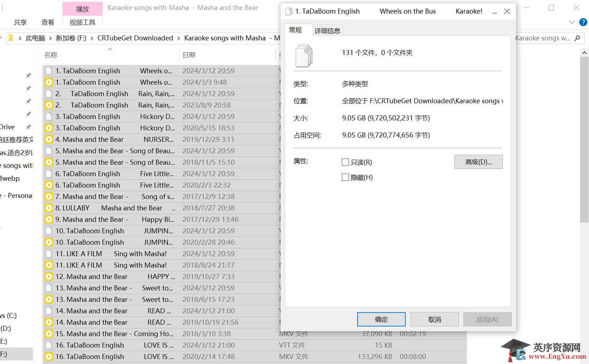This screenshot has height=364, width=589.
Task: Expand the breadcrumb arrow after 此电脑
Action: click(x=51, y=38)
